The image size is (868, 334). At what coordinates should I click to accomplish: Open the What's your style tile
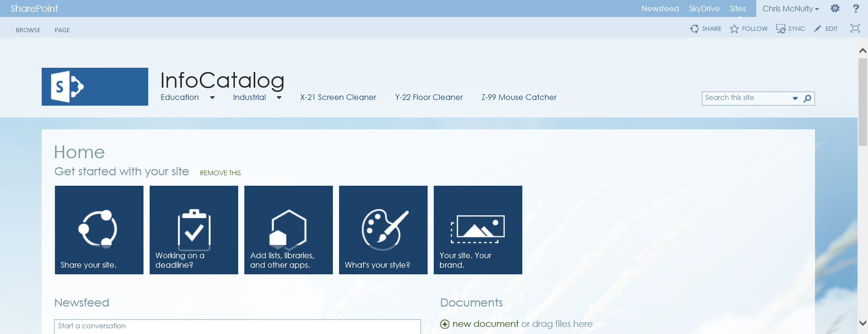pyautogui.click(x=383, y=230)
